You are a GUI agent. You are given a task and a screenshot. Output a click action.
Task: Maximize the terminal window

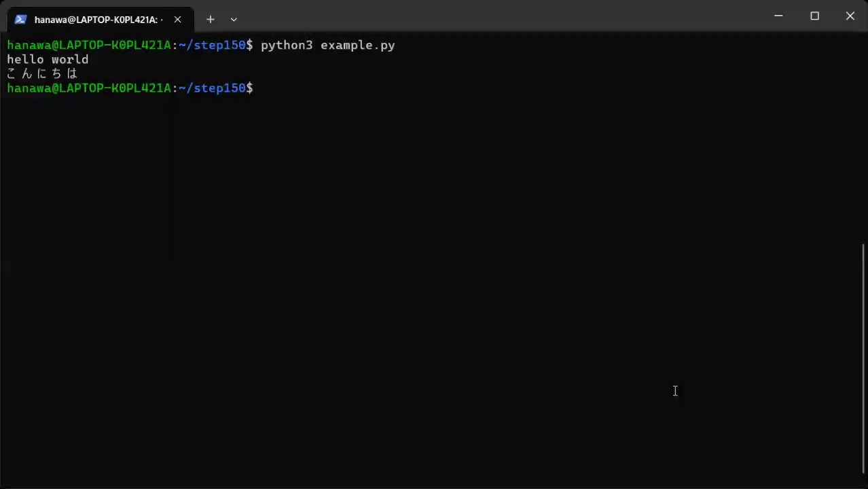[814, 16]
